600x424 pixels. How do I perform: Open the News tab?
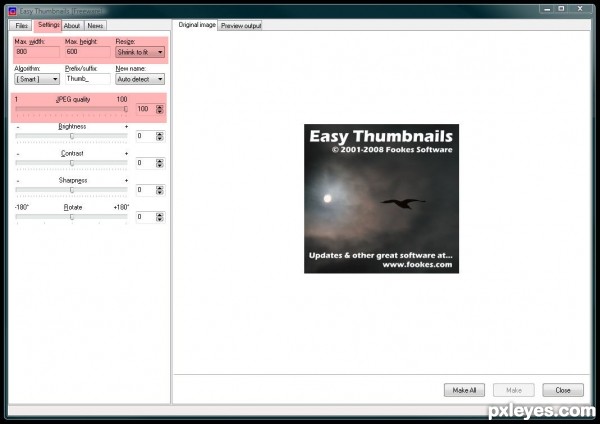coord(95,26)
